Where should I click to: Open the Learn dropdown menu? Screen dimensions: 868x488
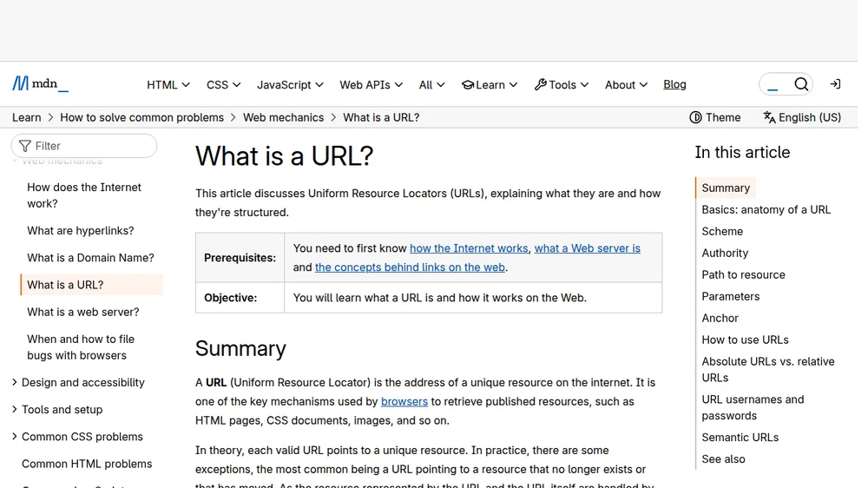pyautogui.click(x=490, y=85)
